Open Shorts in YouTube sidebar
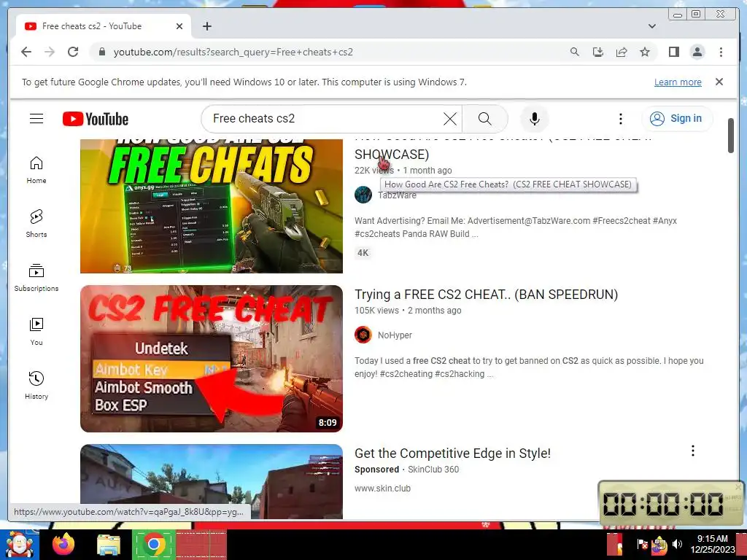Screen dimensions: 747x560 pyautogui.click(x=36, y=224)
